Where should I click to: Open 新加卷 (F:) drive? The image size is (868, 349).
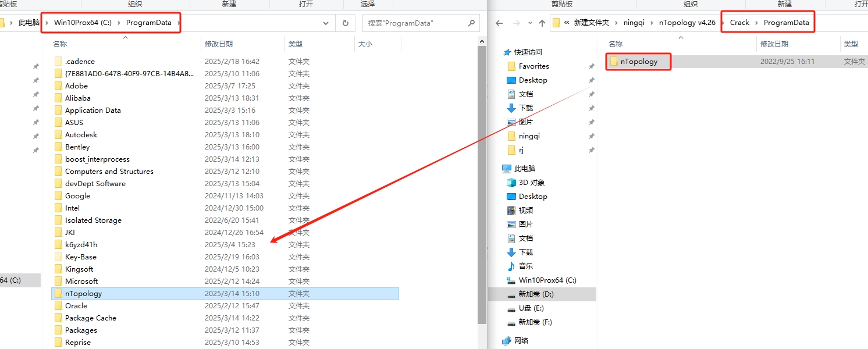pyautogui.click(x=535, y=322)
